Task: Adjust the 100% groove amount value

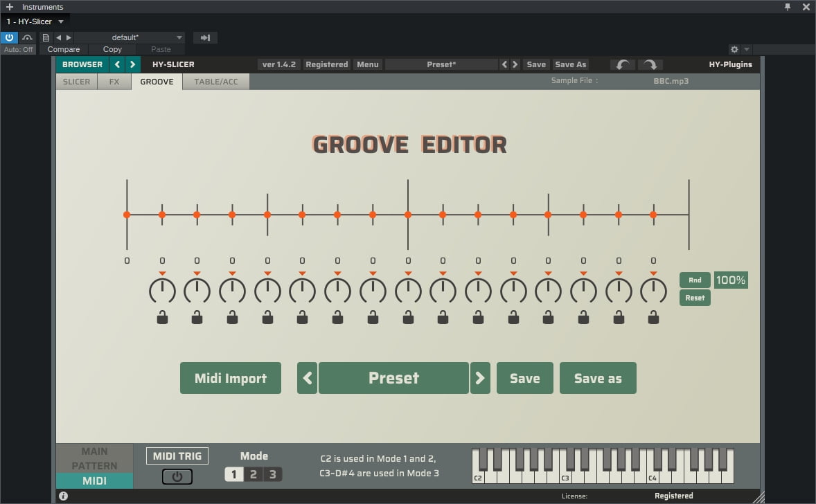Action: (x=731, y=280)
